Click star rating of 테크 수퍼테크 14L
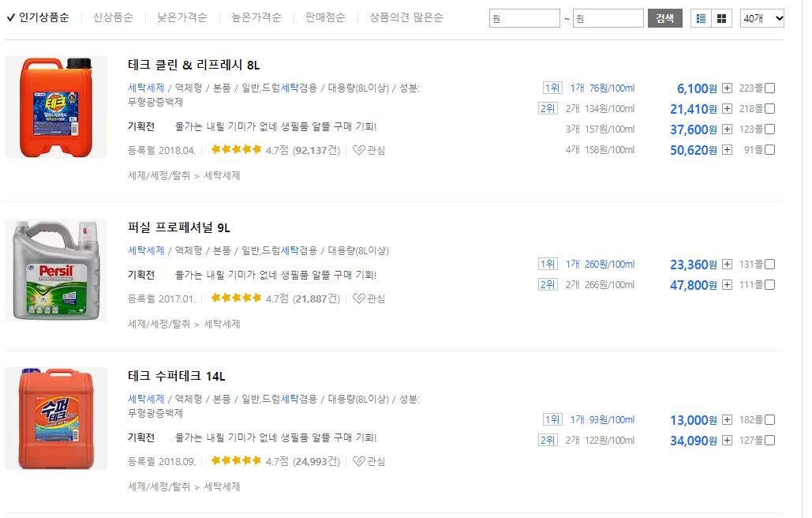 click(236, 460)
